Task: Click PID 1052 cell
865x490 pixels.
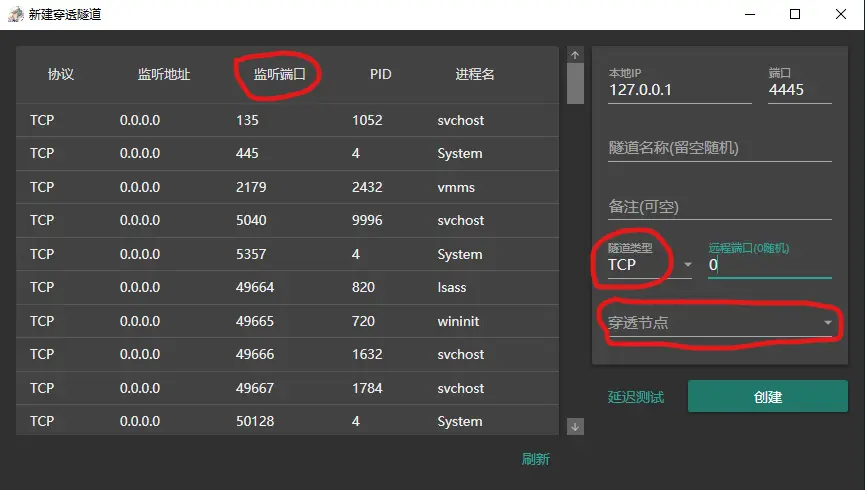Action: 367,120
